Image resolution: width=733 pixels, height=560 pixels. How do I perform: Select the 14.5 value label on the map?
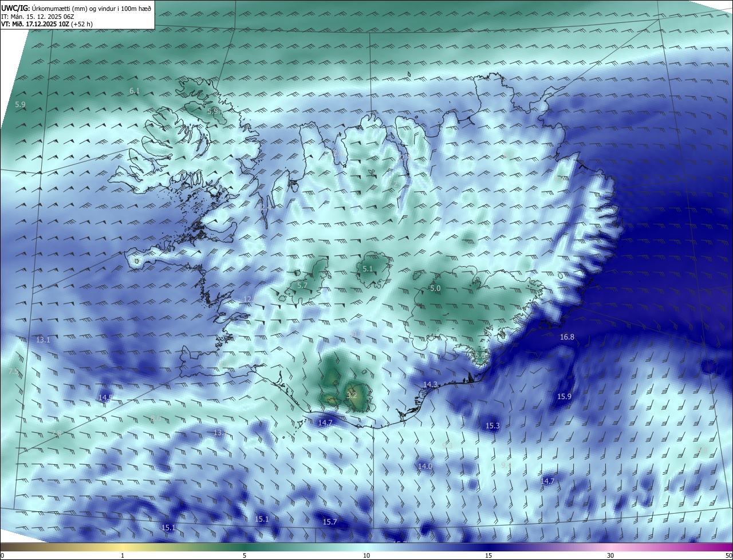coord(105,397)
